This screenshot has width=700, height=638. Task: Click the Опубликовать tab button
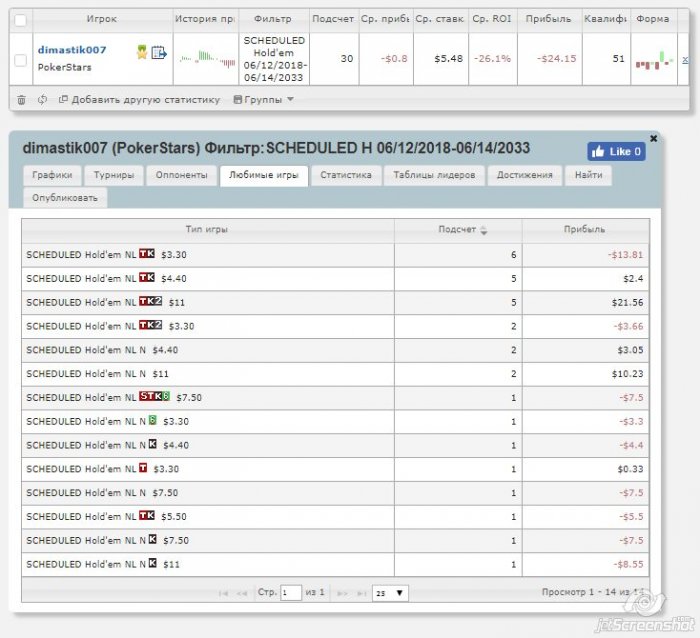[65, 197]
